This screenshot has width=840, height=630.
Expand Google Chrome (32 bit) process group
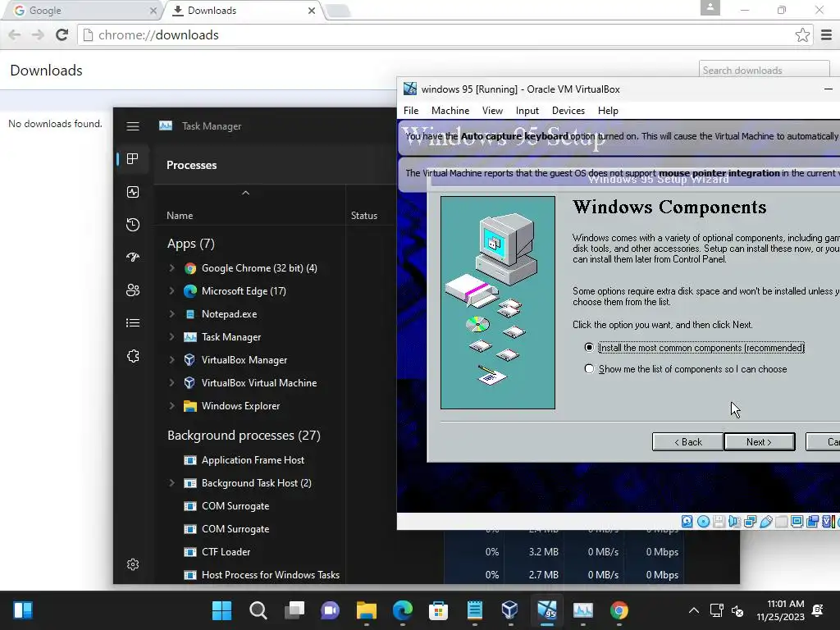point(171,268)
